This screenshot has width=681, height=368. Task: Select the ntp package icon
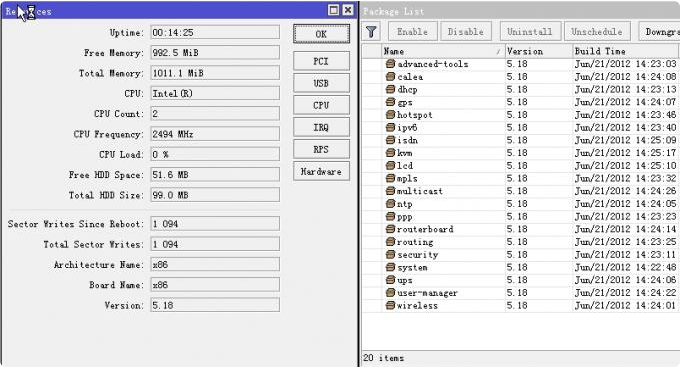(x=390, y=203)
